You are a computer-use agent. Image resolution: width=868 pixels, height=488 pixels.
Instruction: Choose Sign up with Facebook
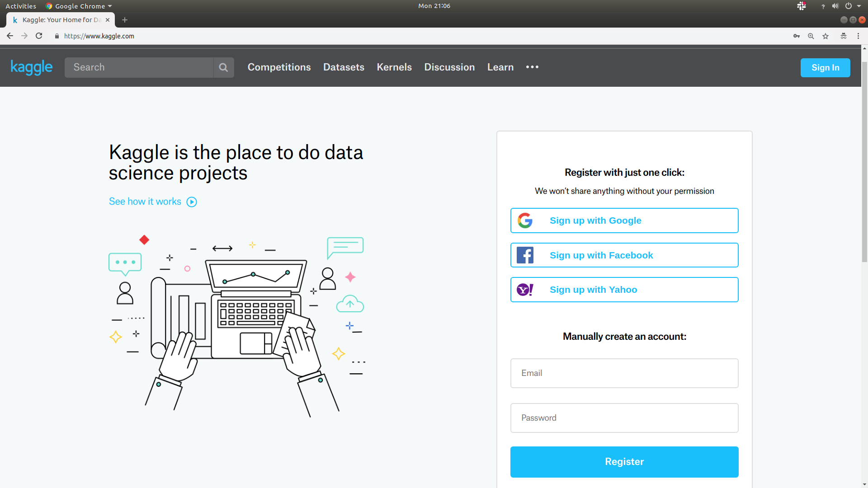click(624, 255)
